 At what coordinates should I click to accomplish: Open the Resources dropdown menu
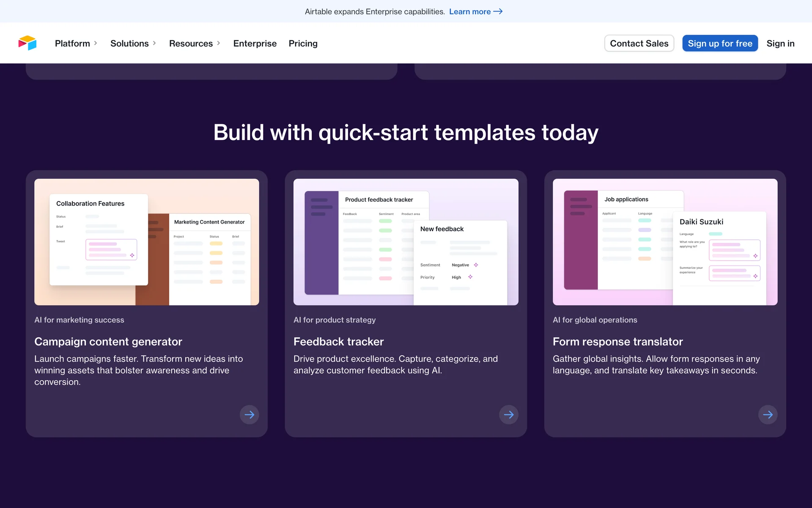195,43
